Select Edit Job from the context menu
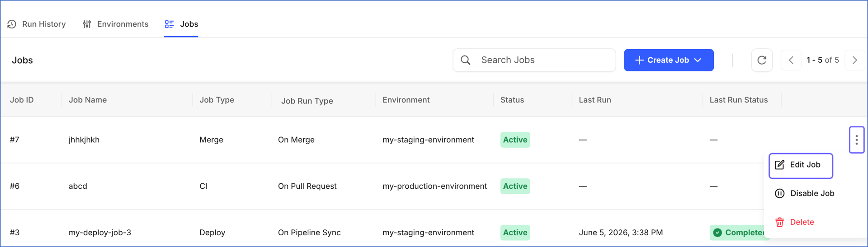868x247 pixels. pos(801,165)
